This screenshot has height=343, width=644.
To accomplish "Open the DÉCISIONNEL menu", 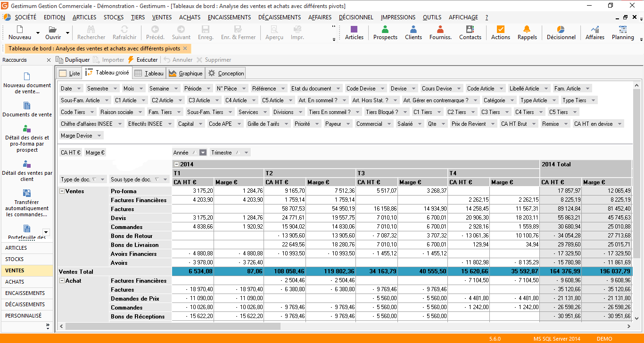I will pos(356,17).
